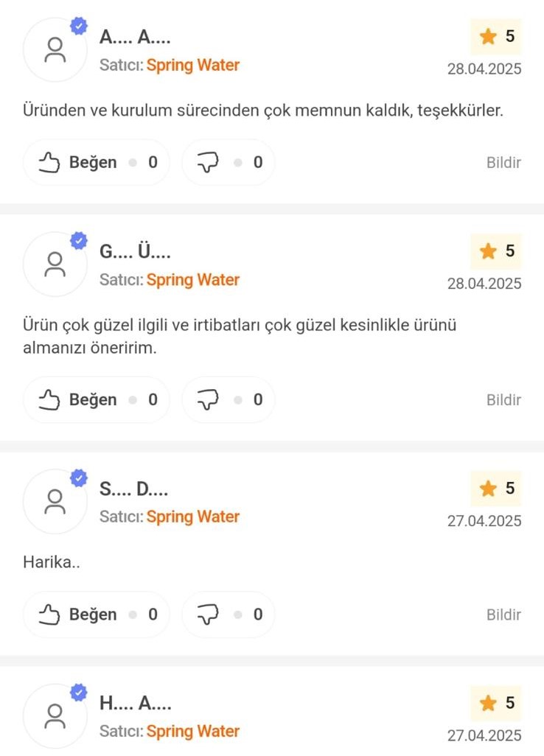The width and height of the screenshot is (544, 756).
Task: Click the verified badge on A.... A....'s avatar
Action: [79, 26]
